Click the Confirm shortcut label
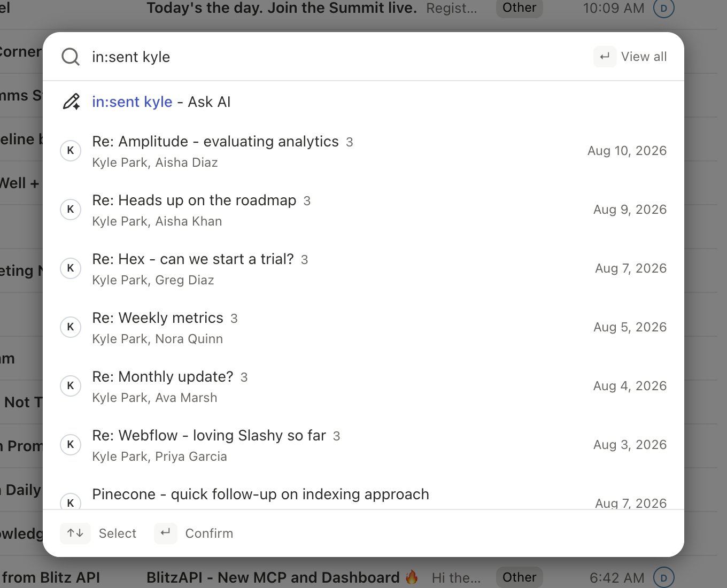This screenshot has width=727, height=588. pyautogui.click(x=209, y=533)
